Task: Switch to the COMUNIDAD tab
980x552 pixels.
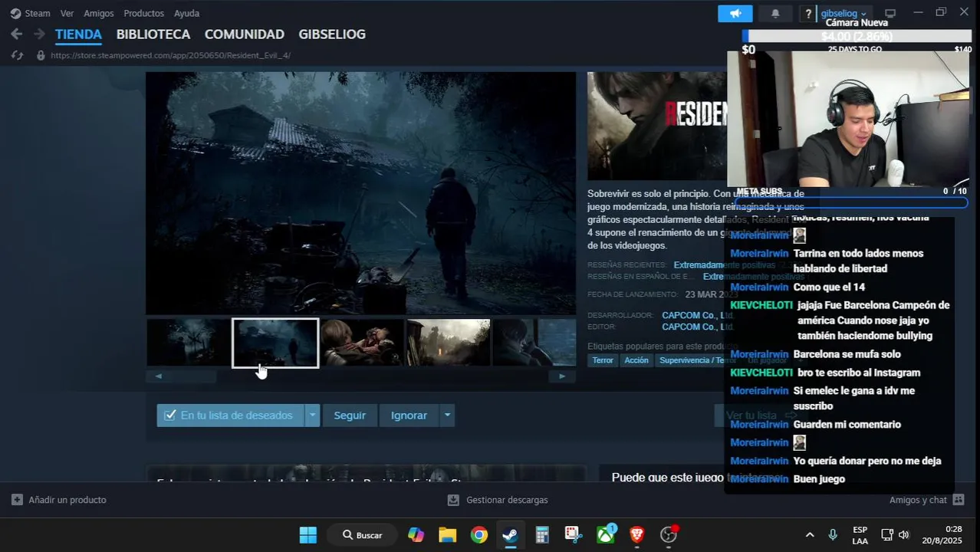Action: click(245, 34)
